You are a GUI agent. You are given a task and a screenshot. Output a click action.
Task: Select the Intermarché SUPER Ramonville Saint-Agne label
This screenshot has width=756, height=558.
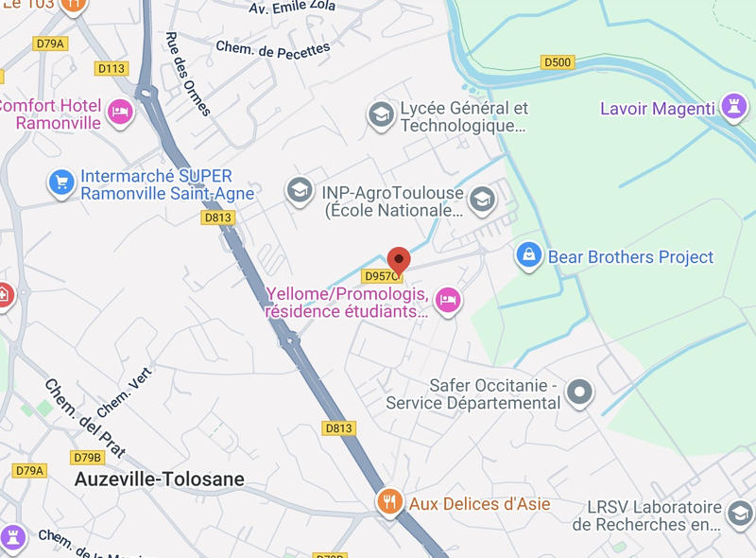pos(167,184)
